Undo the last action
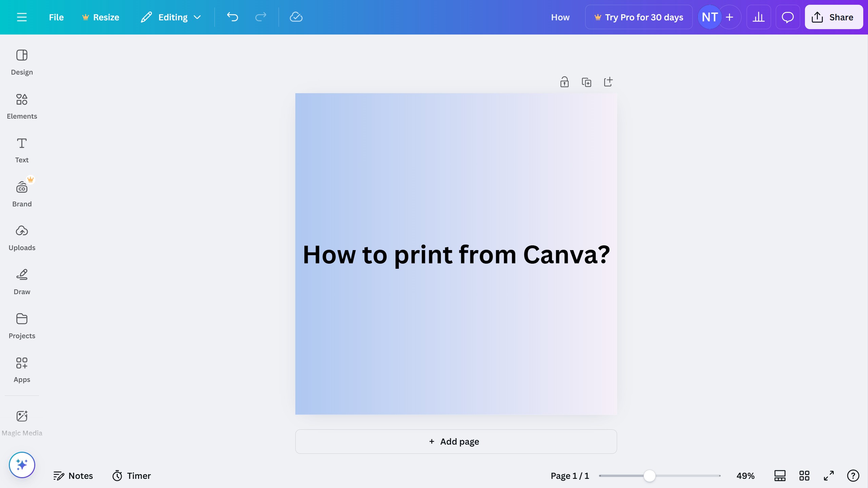Screen dimensions: 868x488 (x=232, y=17)
